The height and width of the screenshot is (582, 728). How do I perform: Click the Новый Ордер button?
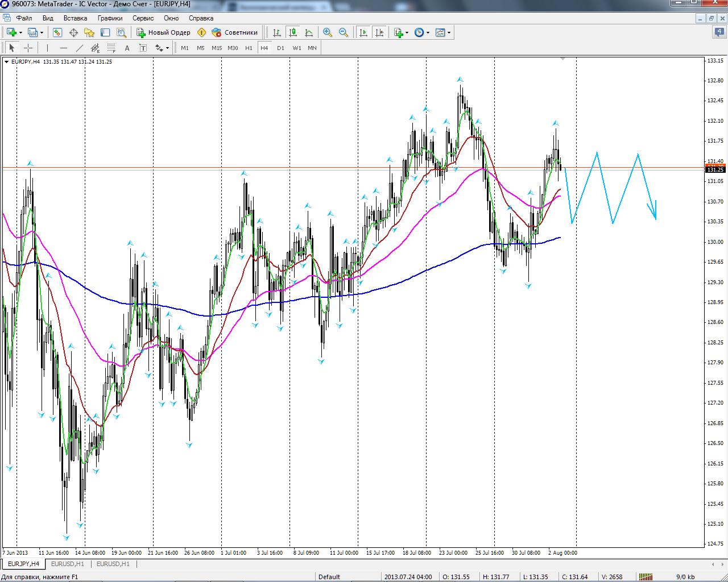click(164, 32)
